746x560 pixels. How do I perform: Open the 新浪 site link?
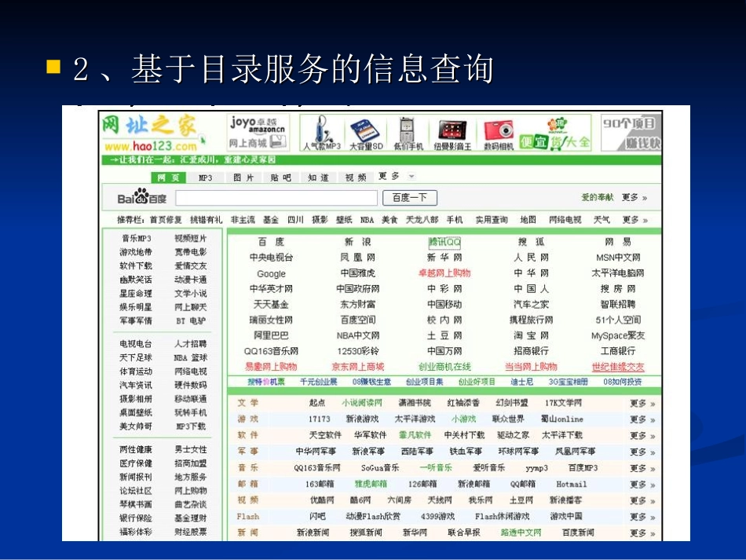click(x=358, y=242)
